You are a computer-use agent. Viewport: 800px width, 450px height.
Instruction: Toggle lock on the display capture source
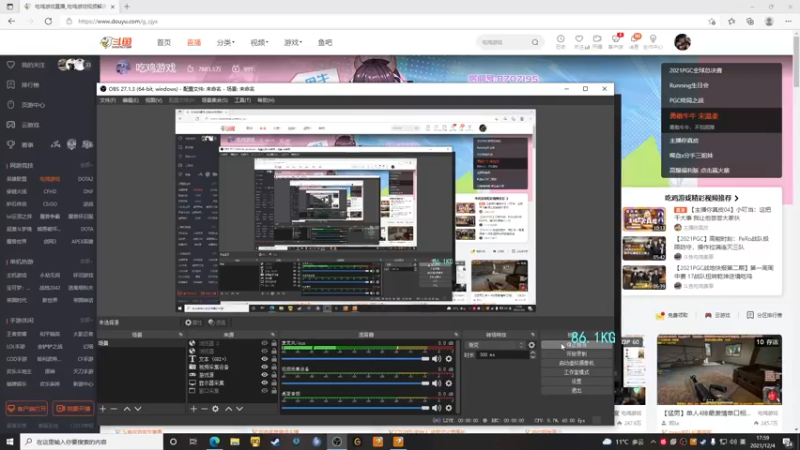tap(274, 383)
